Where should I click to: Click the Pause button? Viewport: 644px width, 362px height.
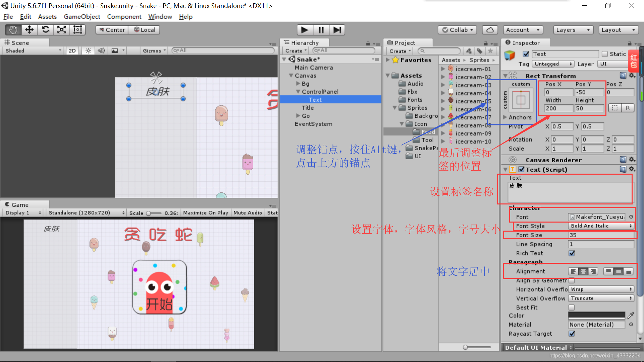321,30
